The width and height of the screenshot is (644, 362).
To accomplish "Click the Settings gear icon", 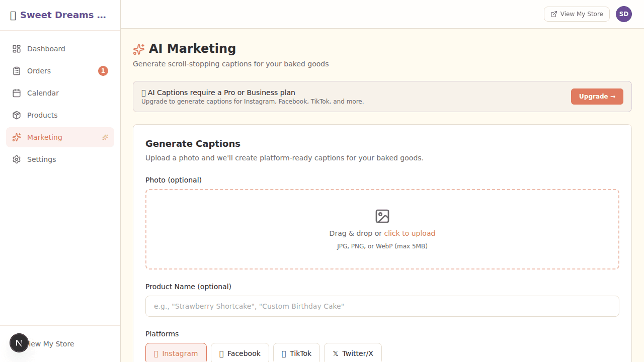I will (17, 159).
